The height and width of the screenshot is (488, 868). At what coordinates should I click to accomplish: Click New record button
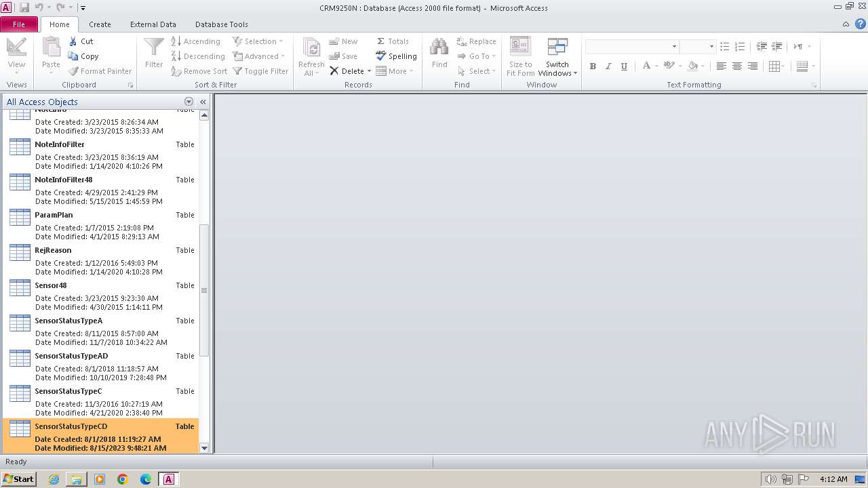coord(343,41)
